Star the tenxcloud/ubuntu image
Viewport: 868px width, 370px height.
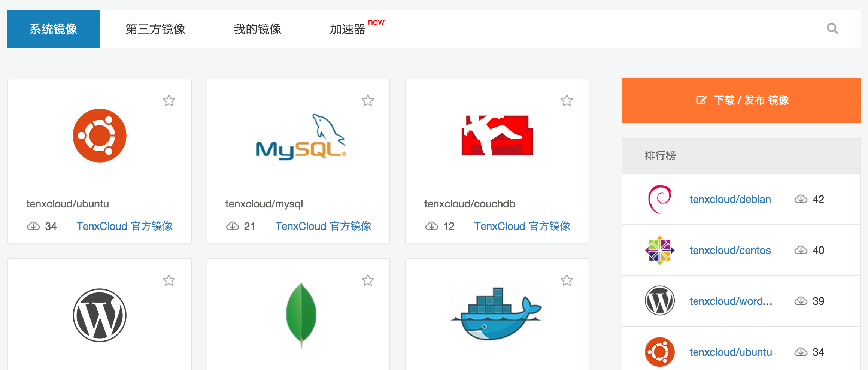(169, 100)
